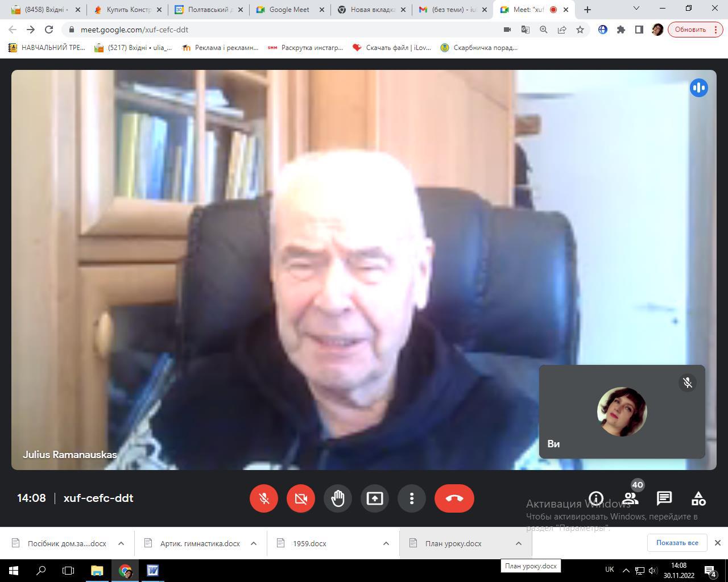Open the (5217) Вхідні bookmark

(x=133, y=48)
